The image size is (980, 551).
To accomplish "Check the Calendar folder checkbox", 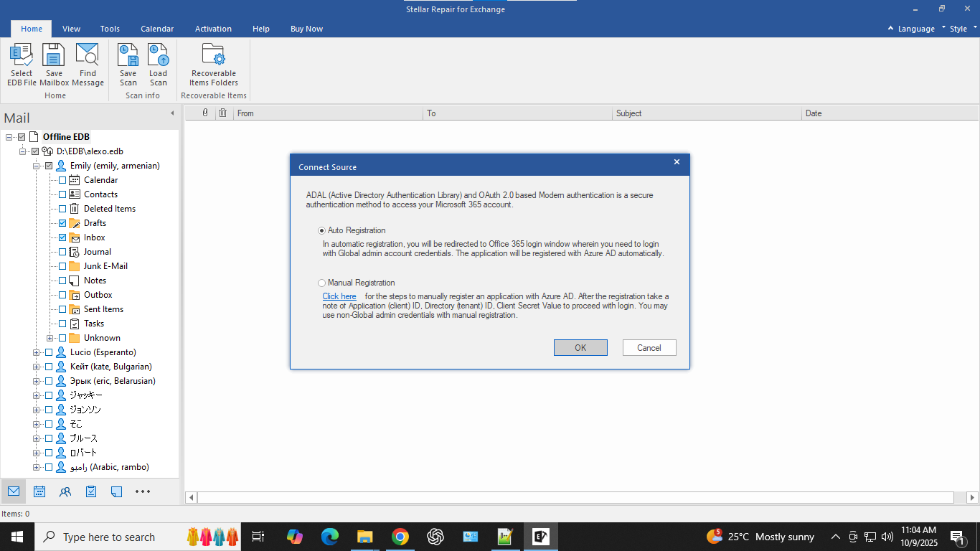I will pos(62,180).
